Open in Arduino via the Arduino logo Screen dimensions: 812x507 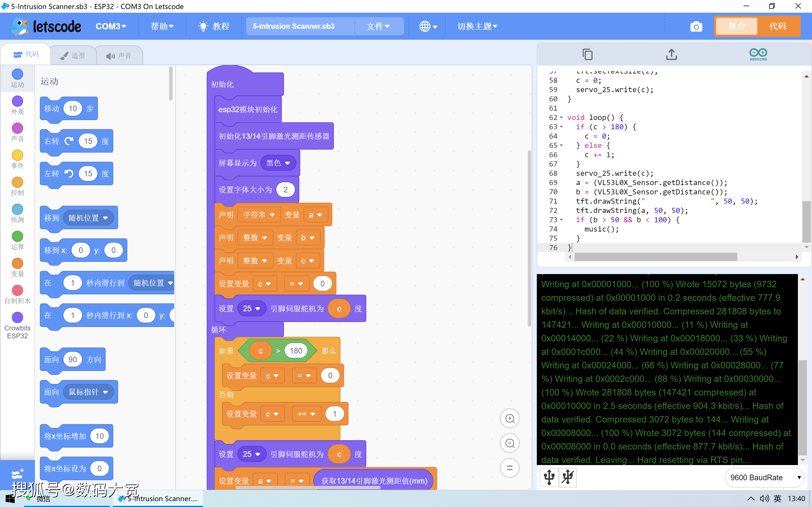[x=758, y=54]
